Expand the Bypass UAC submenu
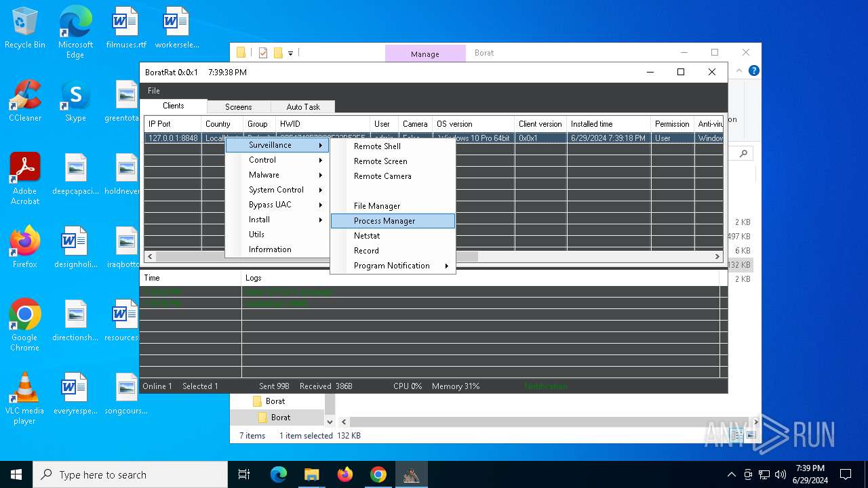Screen dimensions: 868x488 [x=277, y=205]
